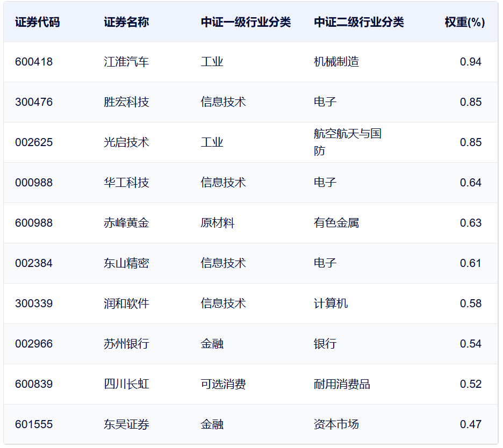Click the 航空航天与国防 industry cell
Viewport: 503px width, 448px height.
[347, 142]
